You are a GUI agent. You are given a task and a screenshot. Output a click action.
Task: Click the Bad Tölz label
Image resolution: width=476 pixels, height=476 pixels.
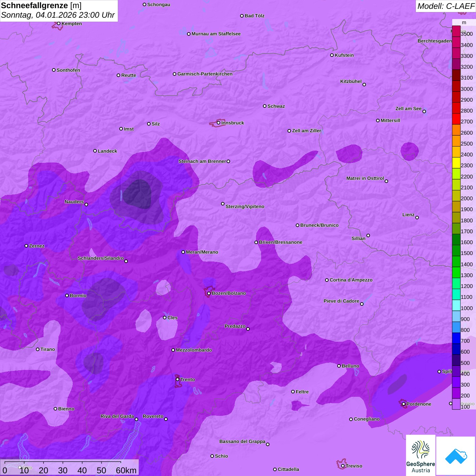click(254, 16)
